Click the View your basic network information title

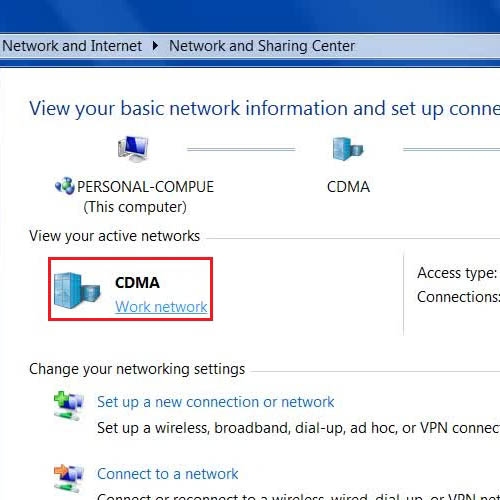[x=265, y=109]
